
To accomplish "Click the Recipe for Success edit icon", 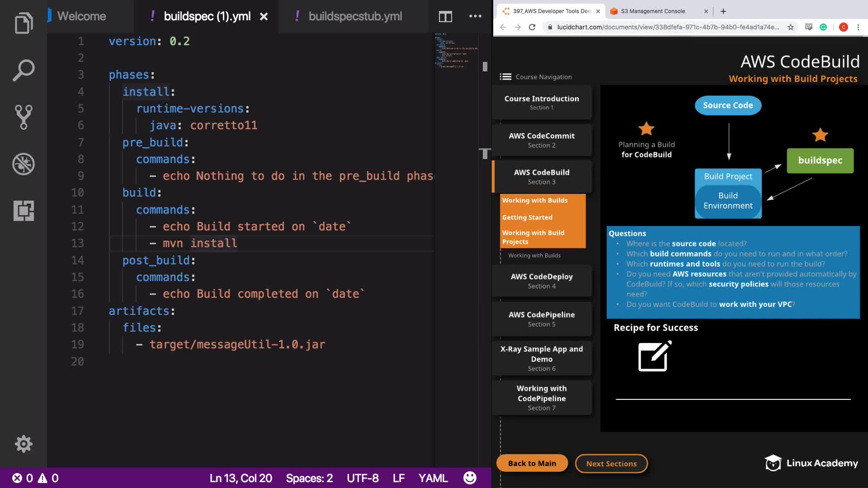I will (x=654, y=357).
